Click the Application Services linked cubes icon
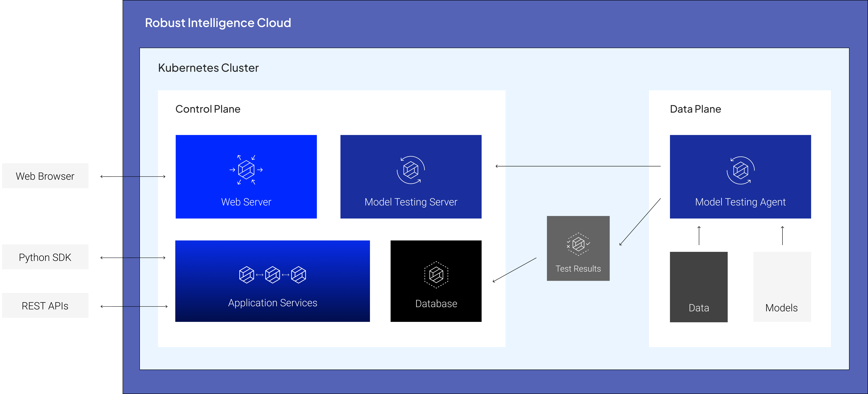Image resolution: width=868 pixels, height=394 pixels. [x=273, y=275]
